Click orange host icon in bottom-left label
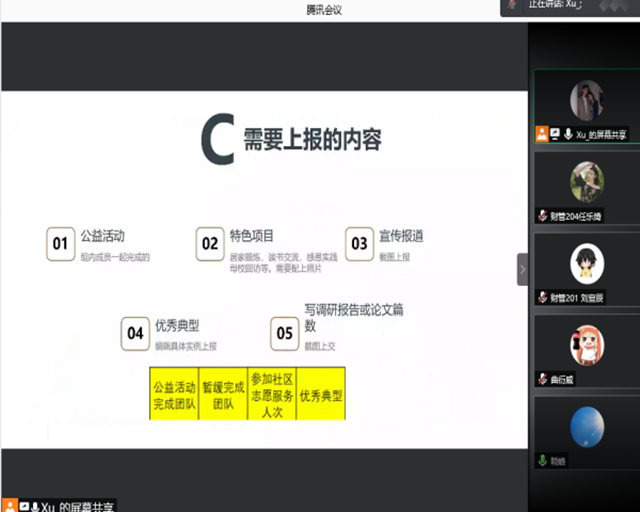The image size is (640, 512). [9, 506]
